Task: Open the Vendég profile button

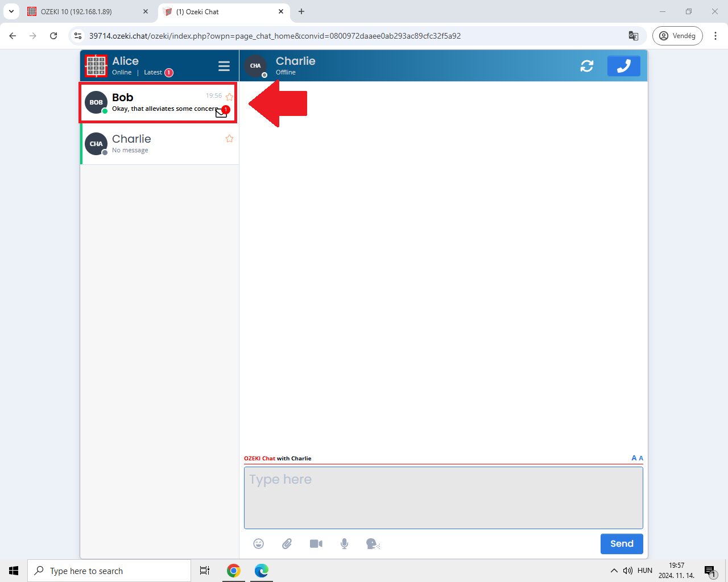Action: coord(677,36)
